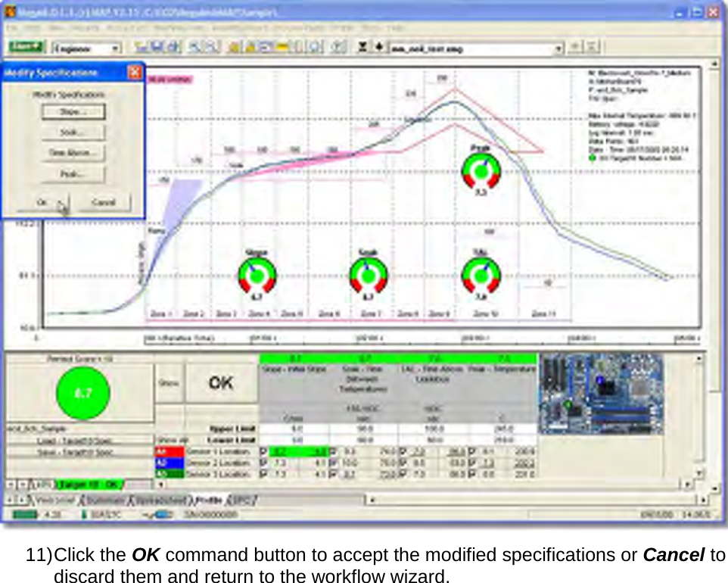Click the green A3 sensor color swatch

[x=169, y=474]
